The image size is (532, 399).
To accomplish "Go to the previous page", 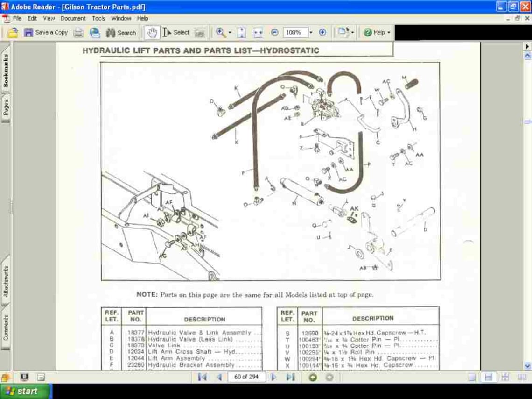I will click(x=219, y=377).
